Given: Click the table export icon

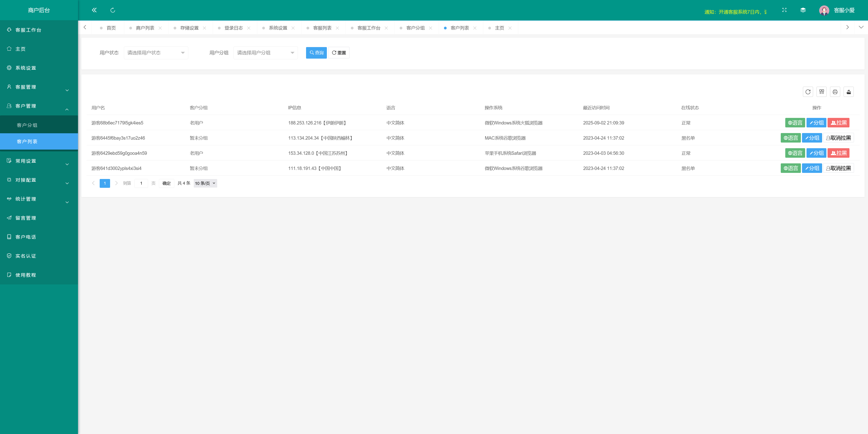Looking at the screenshot, I should (849, 92).
